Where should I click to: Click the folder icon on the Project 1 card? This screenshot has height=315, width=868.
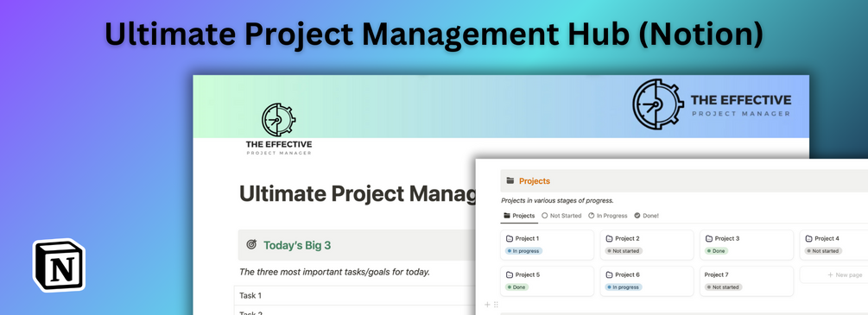point(510,238)
